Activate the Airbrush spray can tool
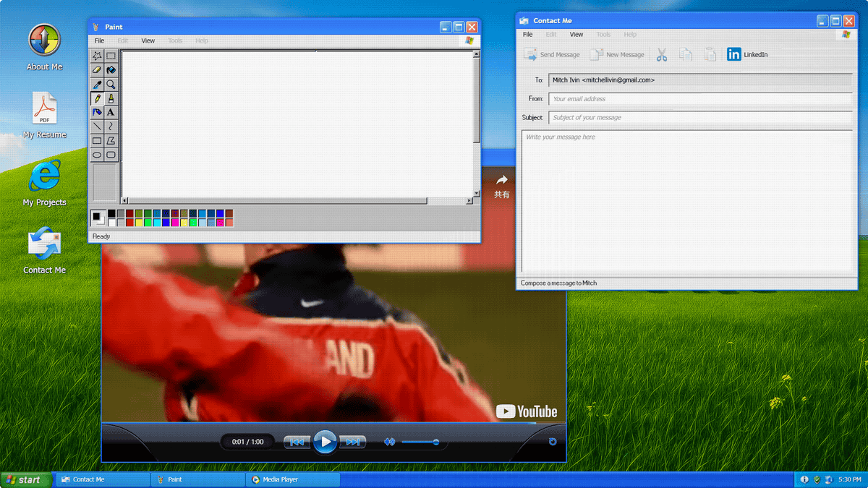This screenshot has width=868, height=488. pyautogui.click(x=97, y=112)
